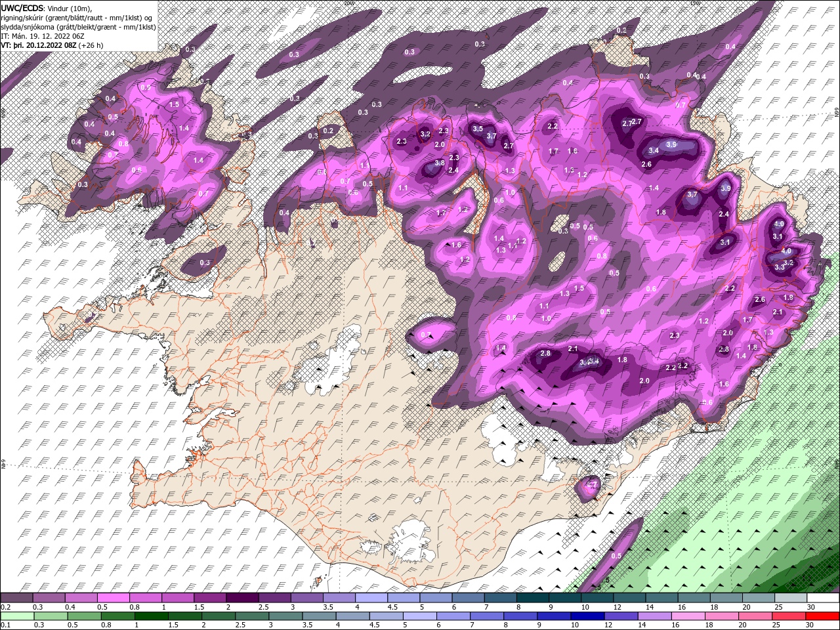Click the '30' label on the bottom rain scale
This screenshot has width=840, height=630.
coord(810,624)
